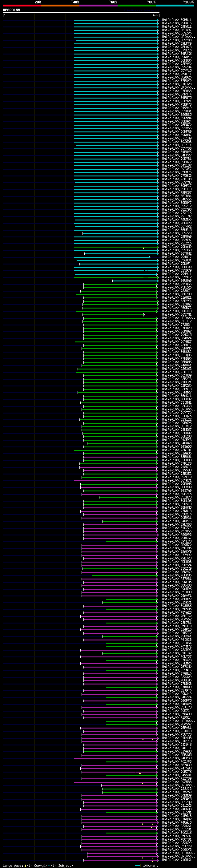Select the label UniRef100_O26363
Viewport: 197px width, 868px height.
(176, 369)
